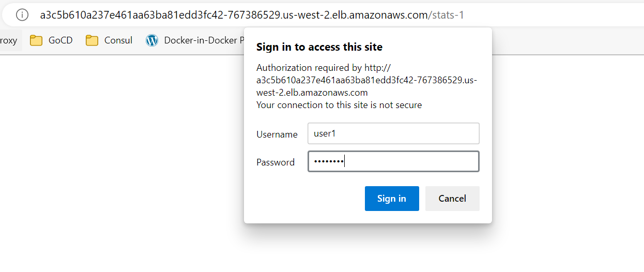Click the Password field label

click(x=275, y=162)
